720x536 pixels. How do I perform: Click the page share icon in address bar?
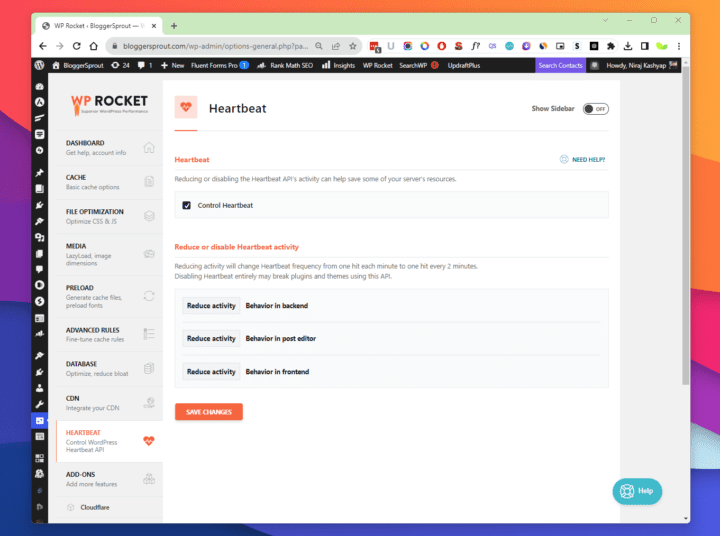[336, 46]
